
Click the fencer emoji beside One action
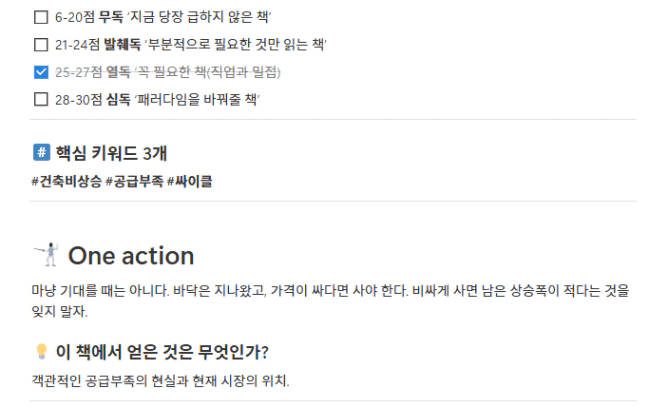pos(44,255)
